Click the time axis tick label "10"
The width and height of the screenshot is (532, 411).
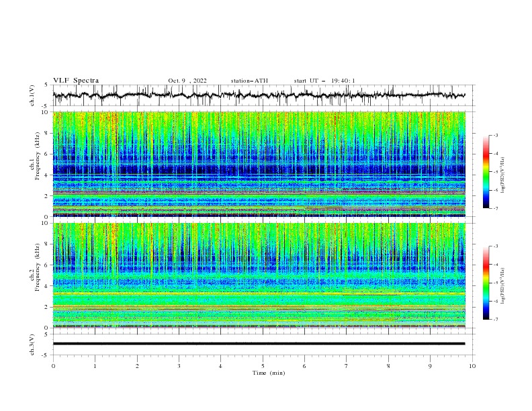472,366
